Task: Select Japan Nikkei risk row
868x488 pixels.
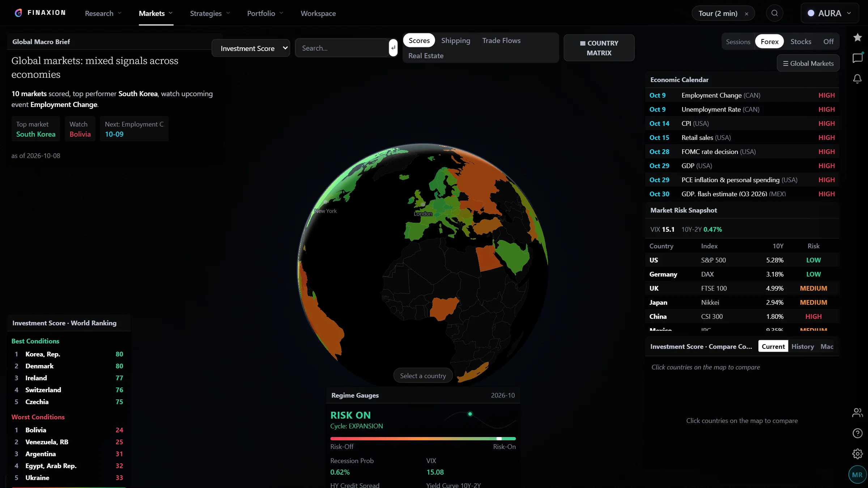Action: [742, 302]
